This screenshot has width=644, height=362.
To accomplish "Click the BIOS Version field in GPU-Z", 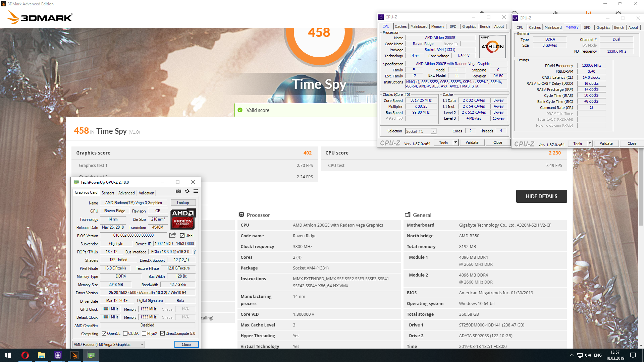I will tap(133, 235).
